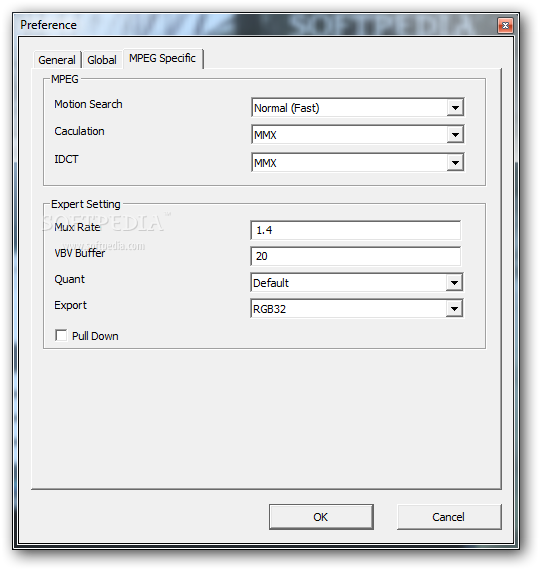Screen dimensions: 540x570
Task: Click the VBV Buffer label
Action: tap(80, 253)
